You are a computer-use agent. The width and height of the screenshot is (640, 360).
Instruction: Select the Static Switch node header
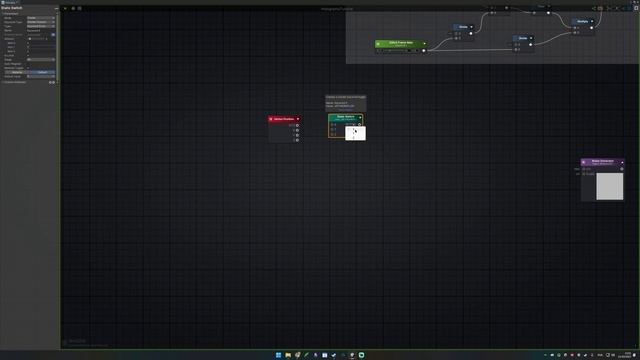point(345,118)
